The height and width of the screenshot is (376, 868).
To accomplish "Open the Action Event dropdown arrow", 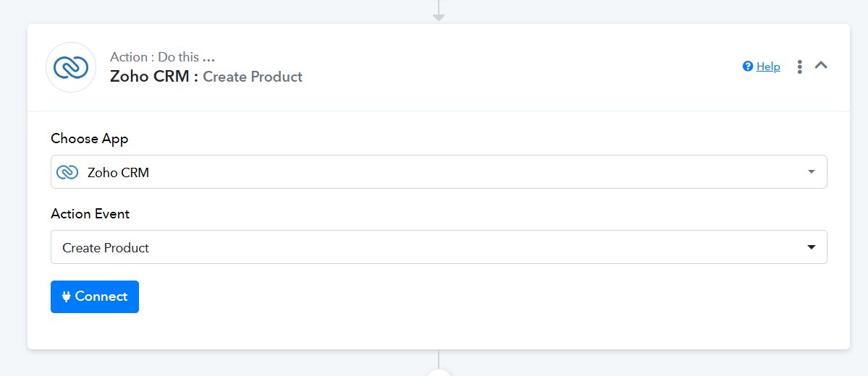I will 811,247.
